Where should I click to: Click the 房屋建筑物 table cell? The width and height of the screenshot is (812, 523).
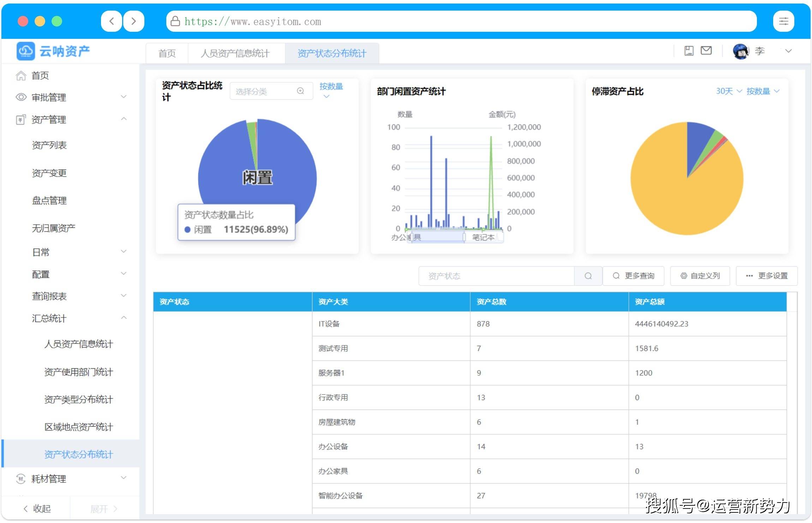[391, 422]
